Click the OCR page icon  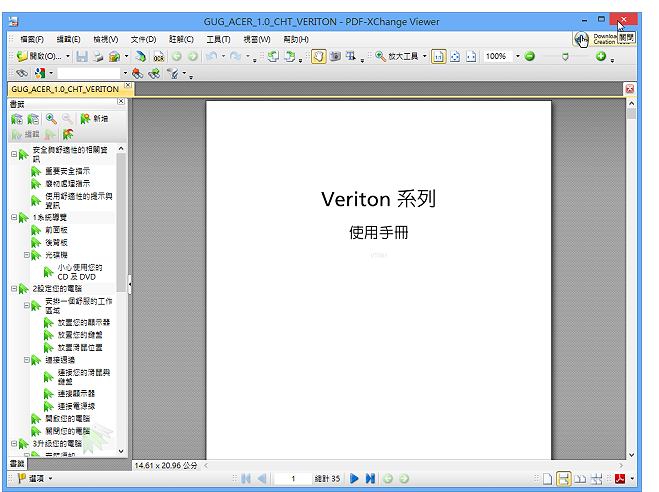[x=158, y=56]
